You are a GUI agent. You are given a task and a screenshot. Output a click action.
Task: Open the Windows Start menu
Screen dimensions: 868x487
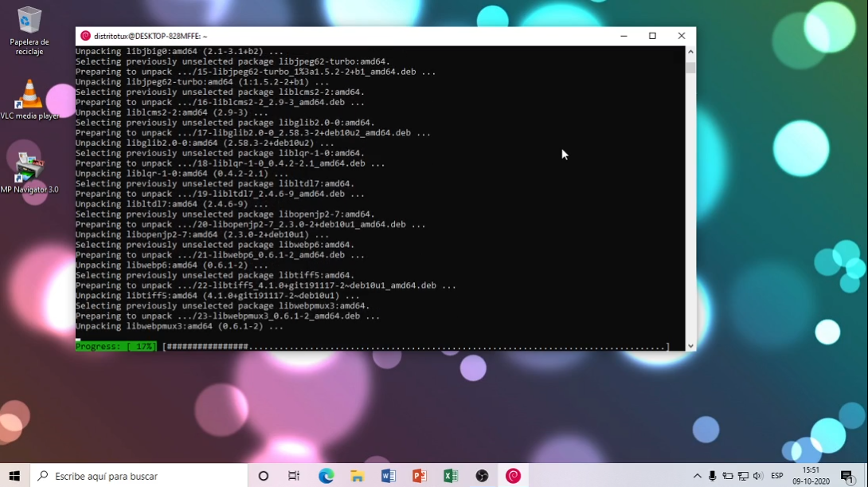coord(14,476)
